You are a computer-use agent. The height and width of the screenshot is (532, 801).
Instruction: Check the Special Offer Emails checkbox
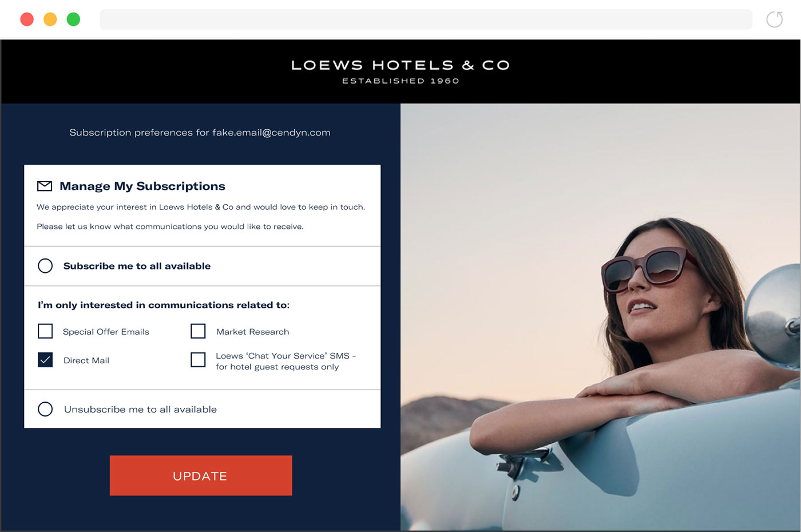[45, 331]
